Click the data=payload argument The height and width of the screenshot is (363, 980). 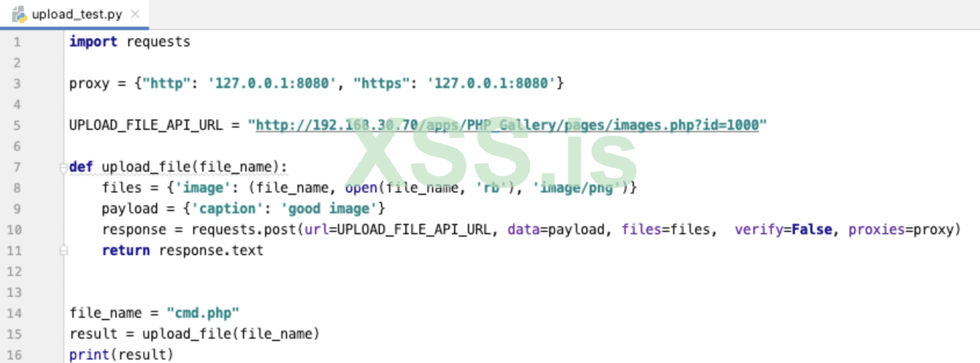[x=556, y=230]
